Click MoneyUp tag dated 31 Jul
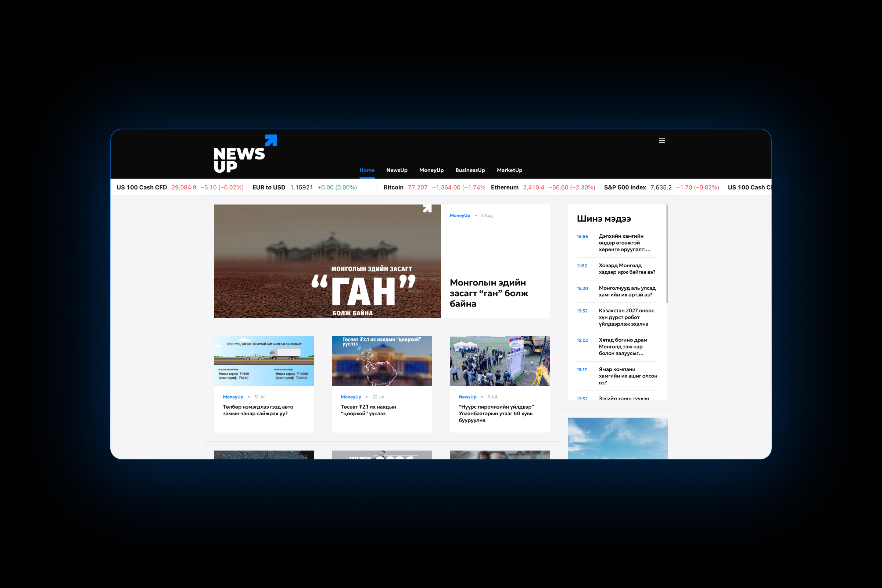Viewport: 882px width, 588px height. [233, 397]
